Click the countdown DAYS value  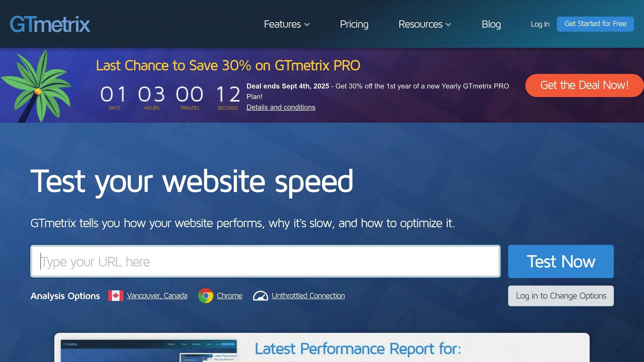tap(114, 94)
